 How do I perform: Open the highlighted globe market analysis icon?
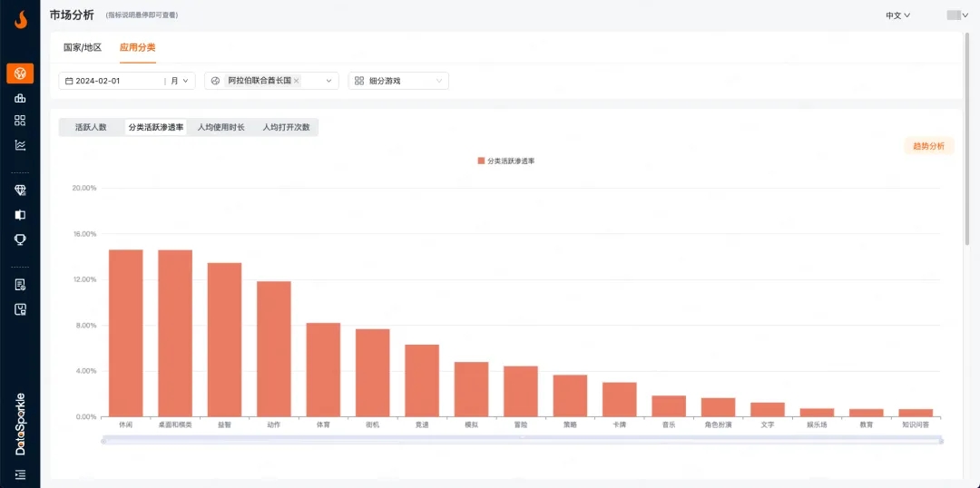pyautogui.click(x=20, y=73)
